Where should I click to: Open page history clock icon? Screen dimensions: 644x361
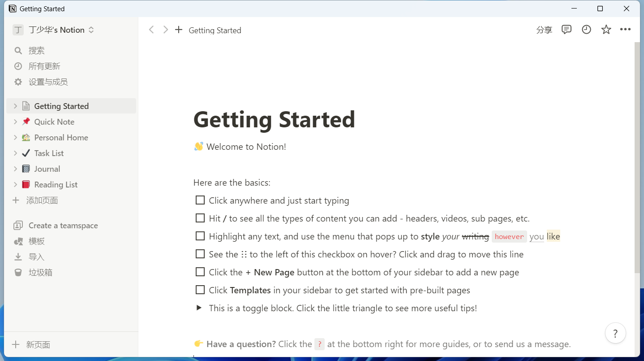[x=586, y=30]
